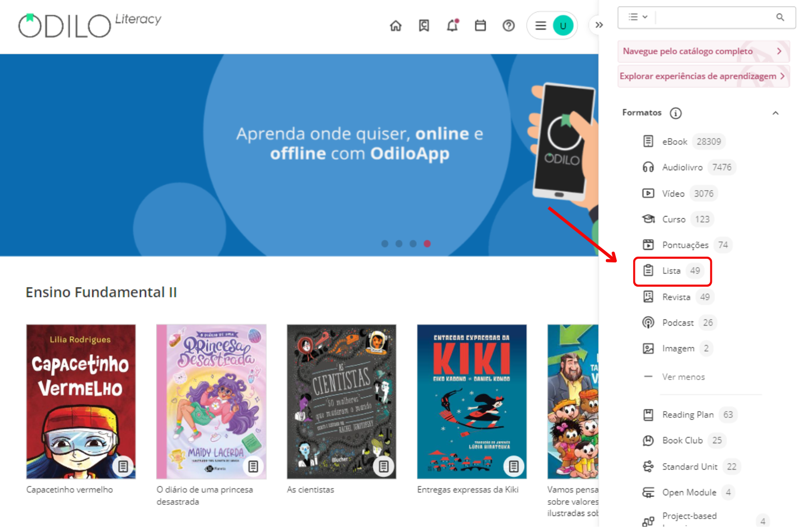The image size is (812, 527).
Task: Select Reading Plan experience type
Action: tap(689, 415)
